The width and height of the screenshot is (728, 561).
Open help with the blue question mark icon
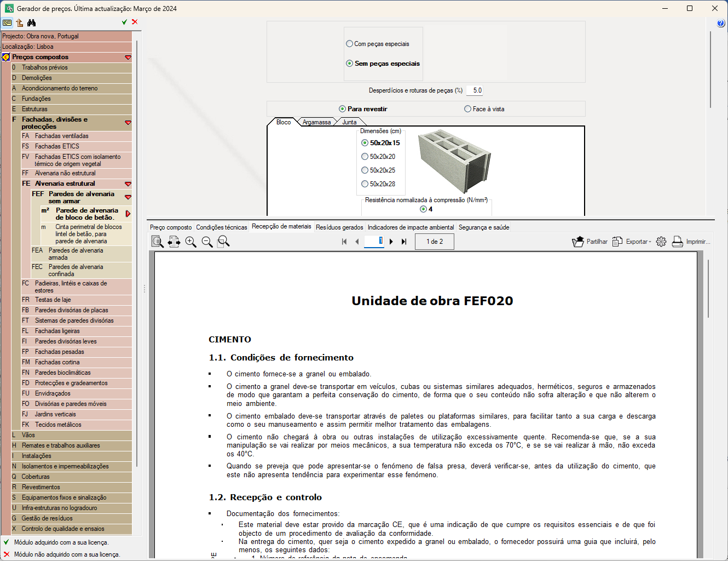[721, 23]
